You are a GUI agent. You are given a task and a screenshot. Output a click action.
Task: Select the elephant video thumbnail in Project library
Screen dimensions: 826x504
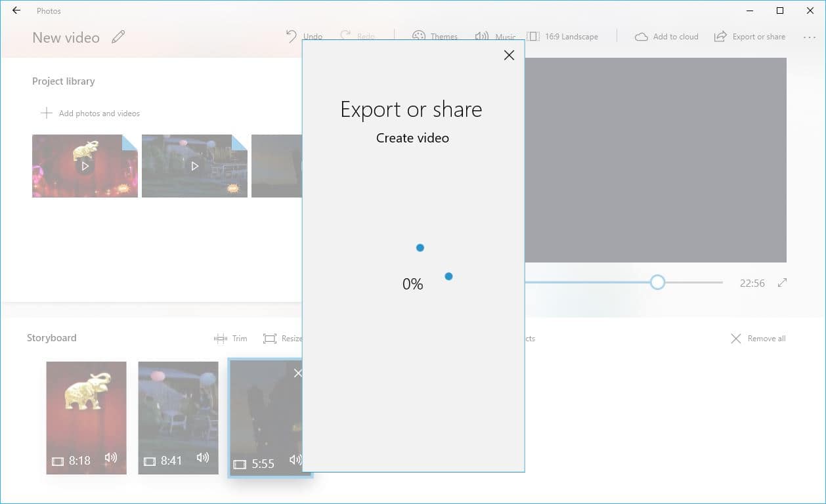85,165
